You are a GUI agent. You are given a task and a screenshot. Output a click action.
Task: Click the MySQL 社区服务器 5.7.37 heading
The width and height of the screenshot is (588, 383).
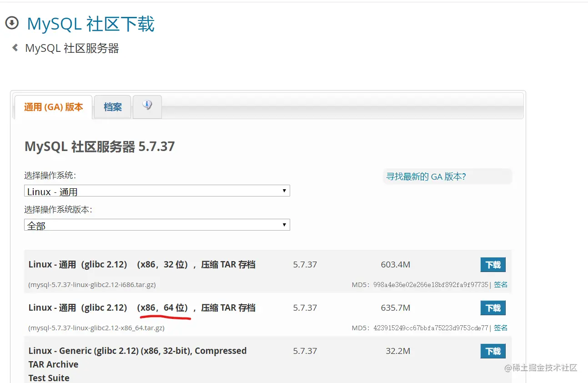[100, 146]
